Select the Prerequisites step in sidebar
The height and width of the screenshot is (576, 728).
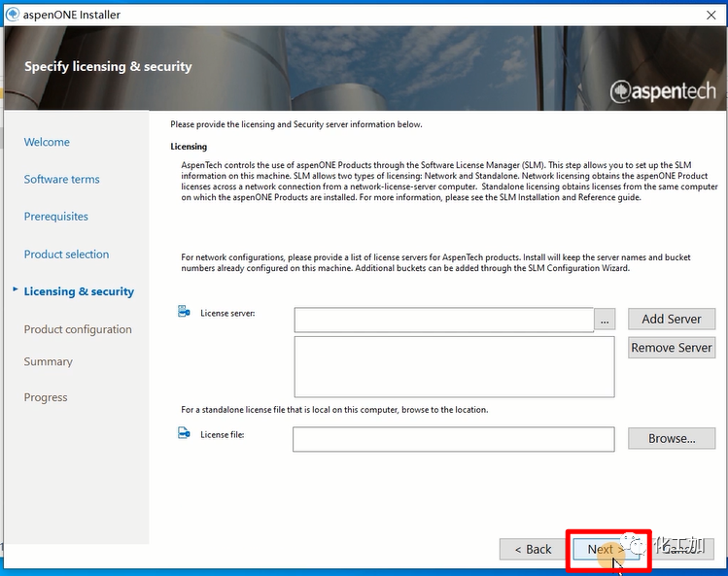click(55, 217)
